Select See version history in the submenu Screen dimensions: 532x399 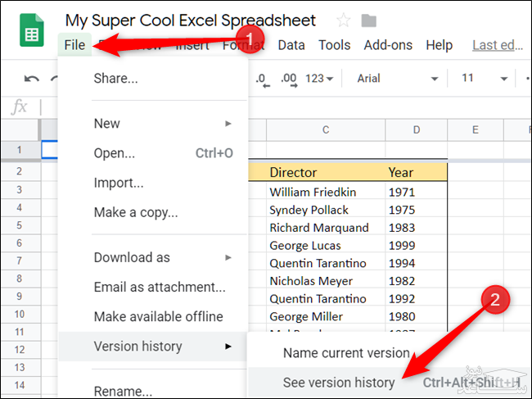click(339, 383)
